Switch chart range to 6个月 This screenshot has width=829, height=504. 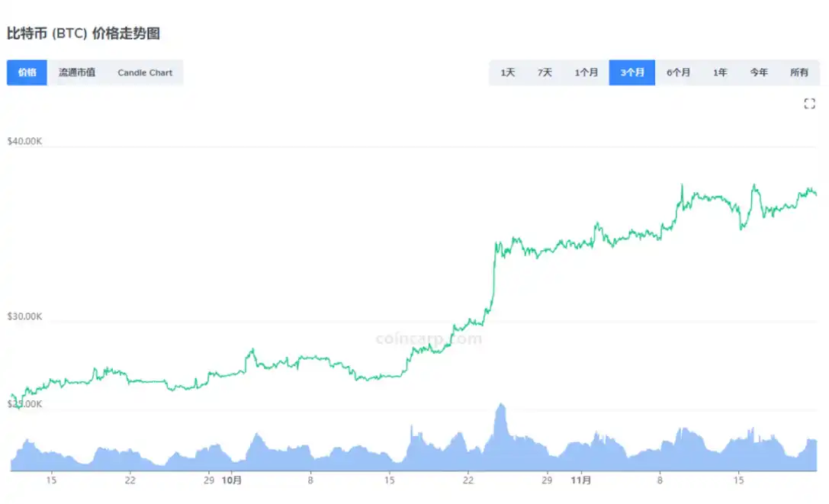click(x=678, y=72)
